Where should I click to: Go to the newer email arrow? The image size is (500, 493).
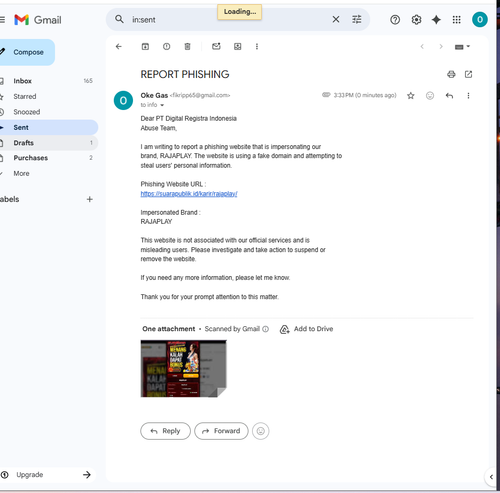(422, 47)
